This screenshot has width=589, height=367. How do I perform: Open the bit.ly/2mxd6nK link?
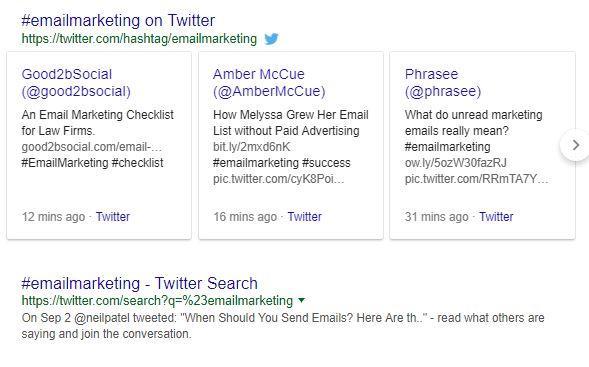[x=252, y=147]
